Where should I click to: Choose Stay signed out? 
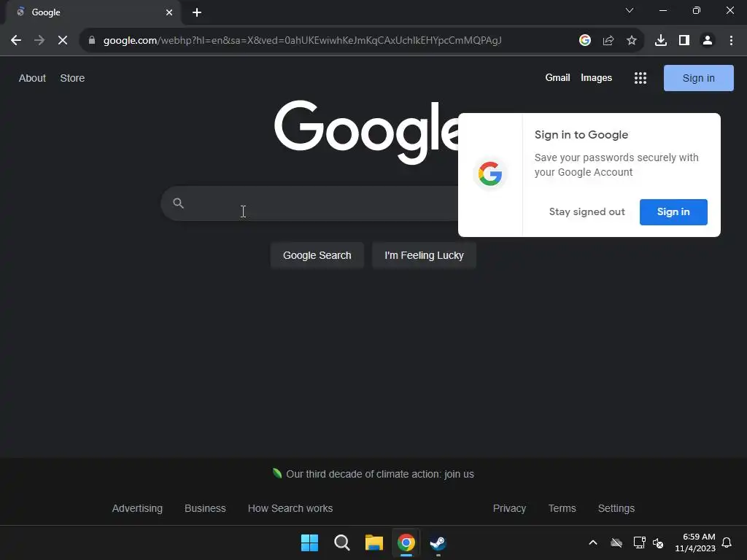coord(587,212)
